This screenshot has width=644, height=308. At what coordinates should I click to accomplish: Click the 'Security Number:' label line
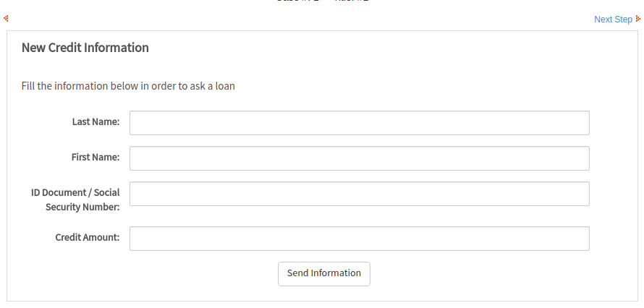coord(87,207)
